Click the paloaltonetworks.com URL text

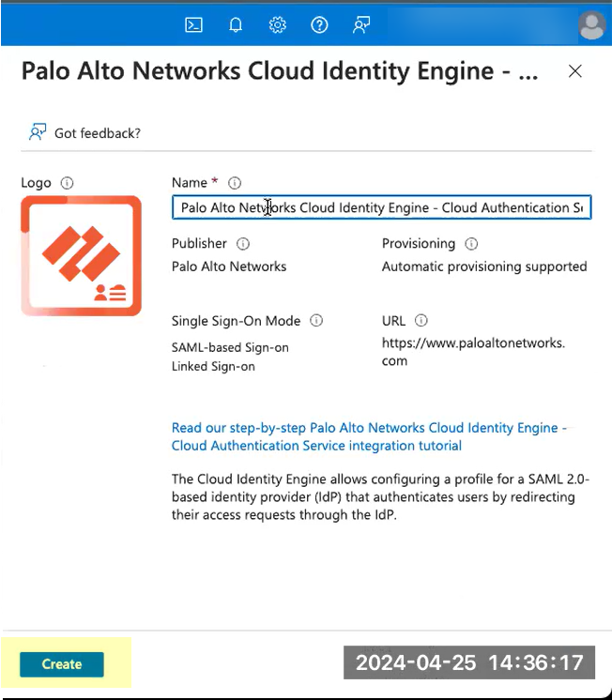point(473,352)
